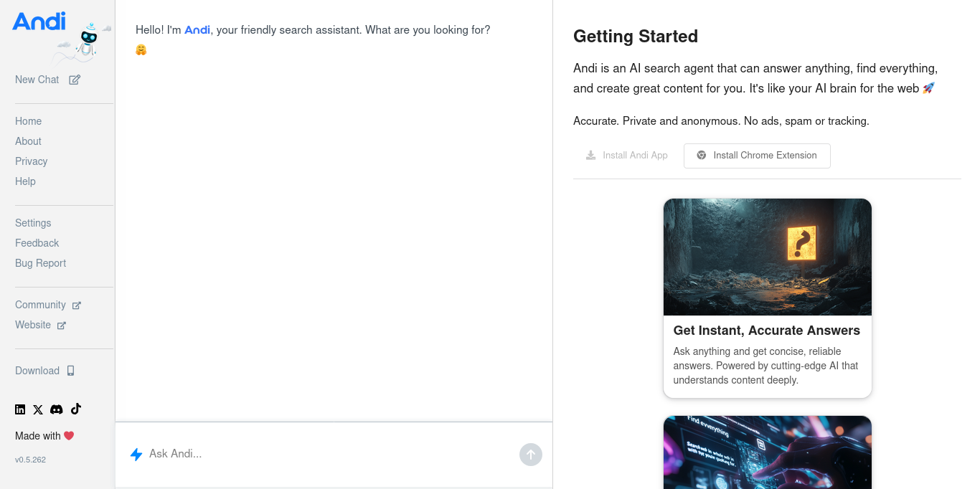Open the Bug Report link
This screenshot has width=980, height=489.
pos(41,263)
